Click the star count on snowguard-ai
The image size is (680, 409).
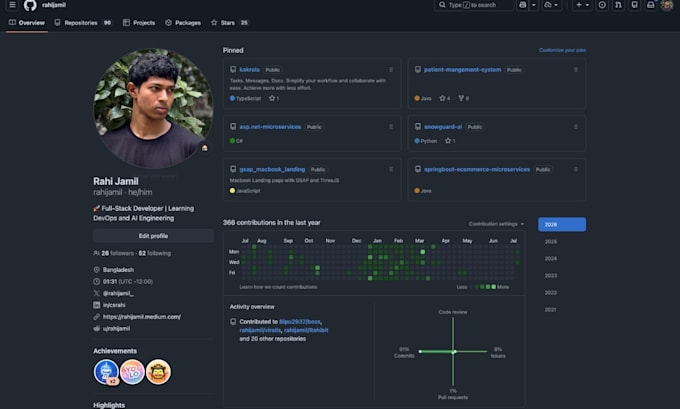coord(450,141)
